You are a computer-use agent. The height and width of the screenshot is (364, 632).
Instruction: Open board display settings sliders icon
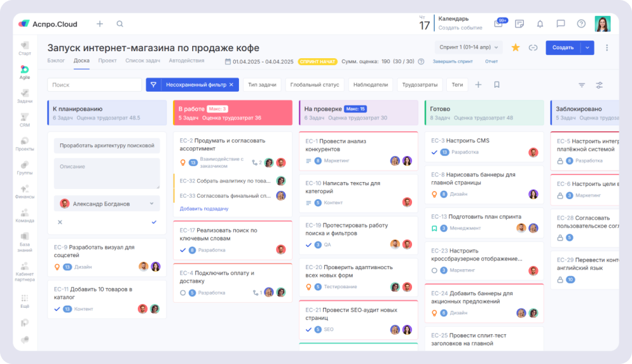click(599, 85)
